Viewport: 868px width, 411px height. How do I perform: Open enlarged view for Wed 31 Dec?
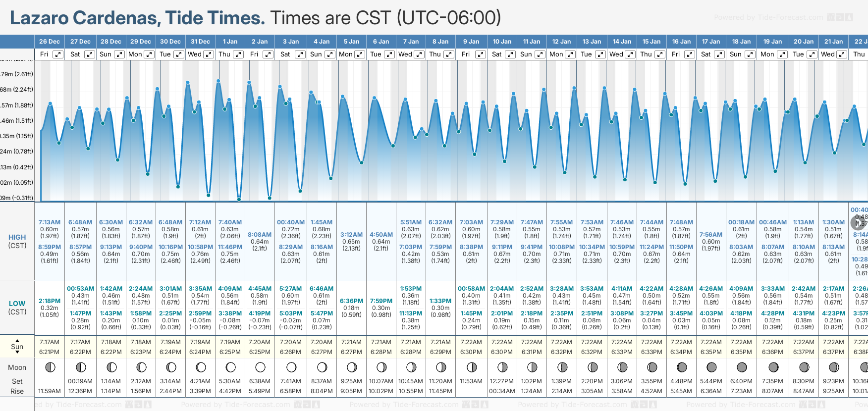209,54
